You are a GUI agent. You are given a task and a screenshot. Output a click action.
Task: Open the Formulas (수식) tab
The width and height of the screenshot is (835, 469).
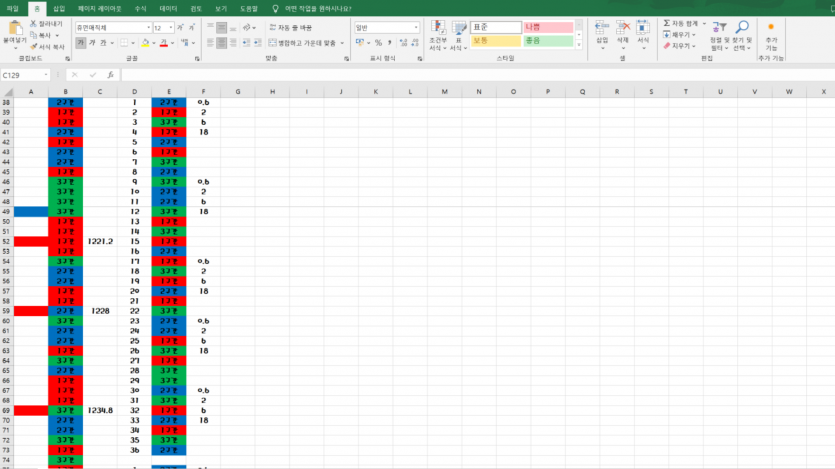pyautogui.click(x=140, y=9)
